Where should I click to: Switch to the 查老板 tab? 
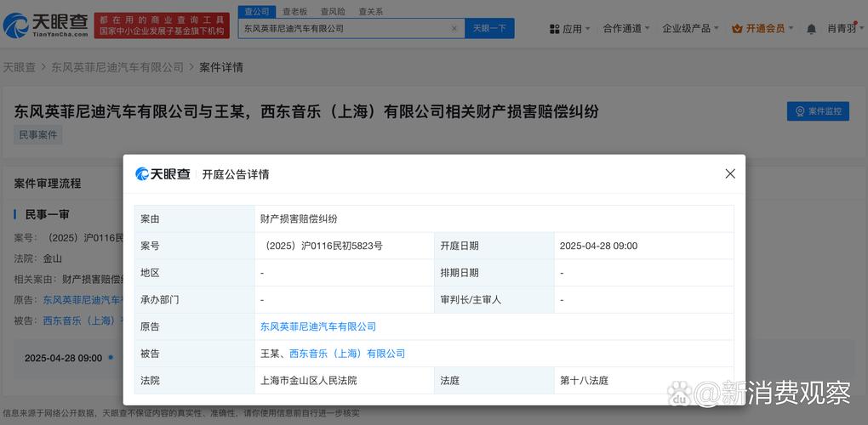295,11
